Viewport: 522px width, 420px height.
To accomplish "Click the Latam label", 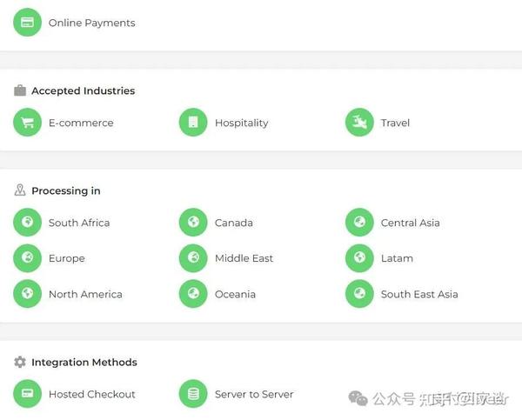I will point(397,258).
